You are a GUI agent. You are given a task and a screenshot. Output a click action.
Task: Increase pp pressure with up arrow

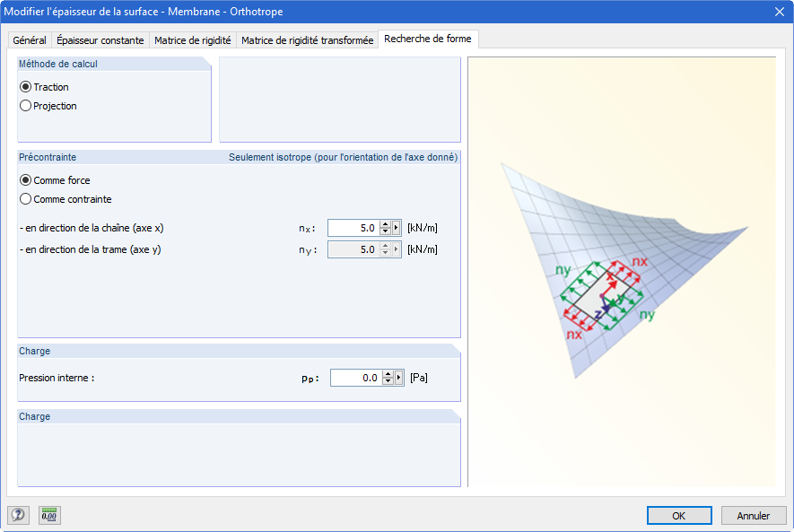tap(388, 374)
